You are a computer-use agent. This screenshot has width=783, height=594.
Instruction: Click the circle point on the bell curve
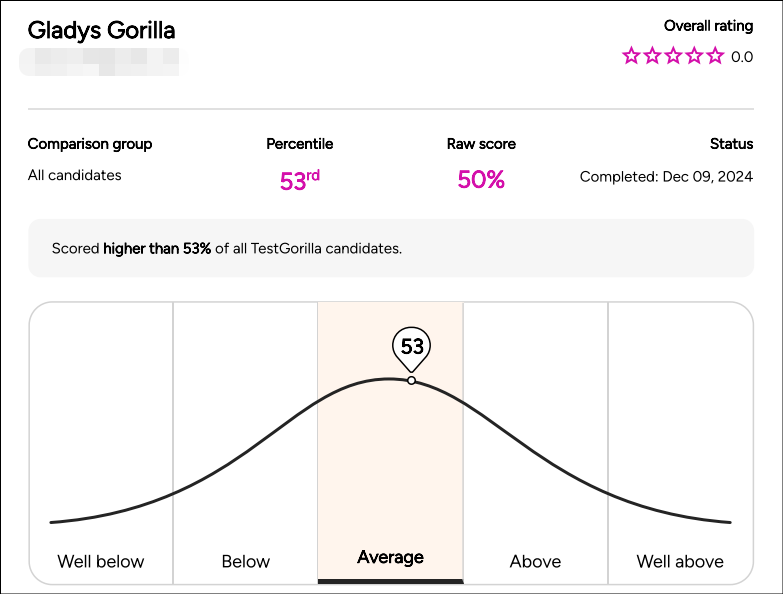pos(411,380)
